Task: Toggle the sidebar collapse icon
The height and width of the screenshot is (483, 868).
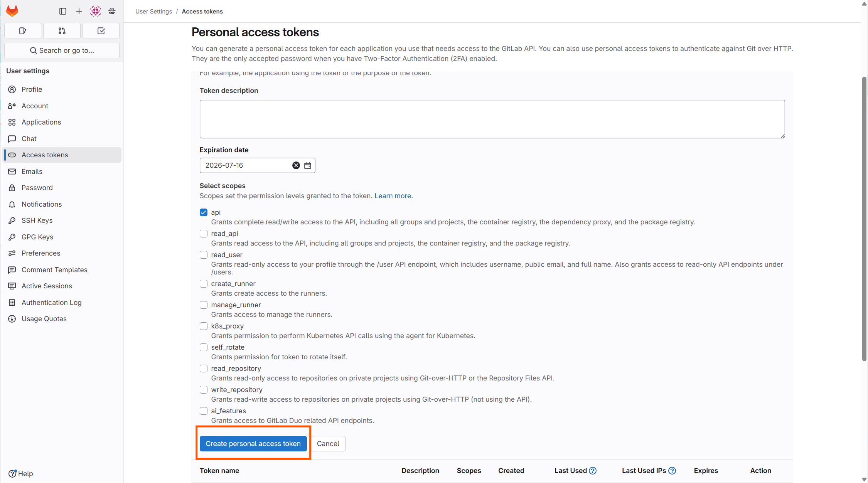Action: coord(63,11)
